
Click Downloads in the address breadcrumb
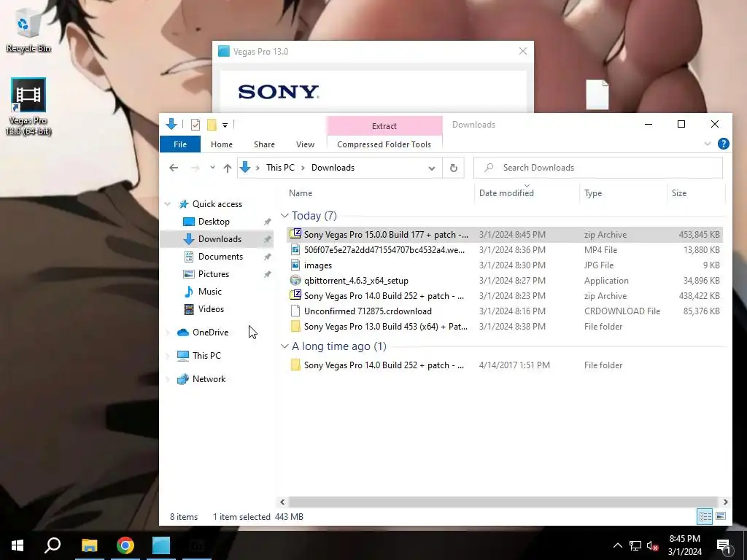point(333,168)
